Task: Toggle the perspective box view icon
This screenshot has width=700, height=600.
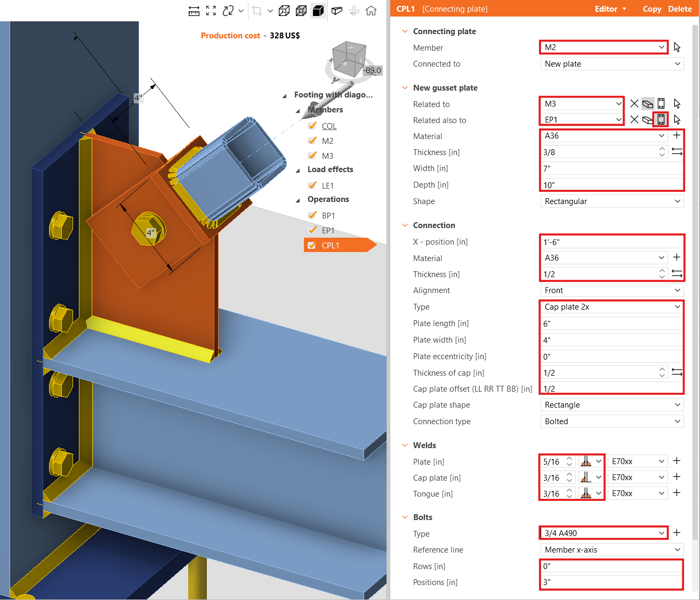Action: pos(336,11)
